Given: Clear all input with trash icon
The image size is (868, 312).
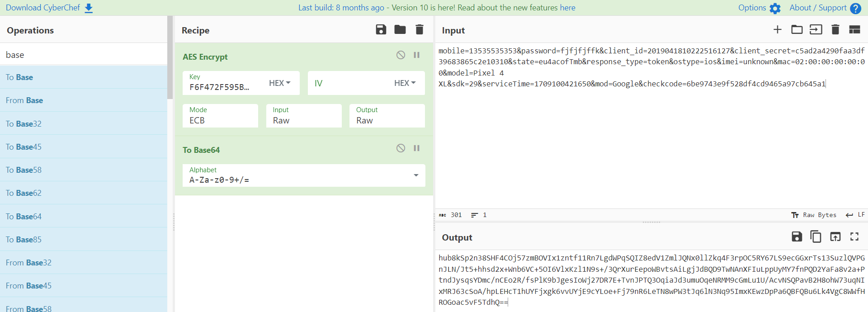Looking at the screenshot, I should [835, 30].
